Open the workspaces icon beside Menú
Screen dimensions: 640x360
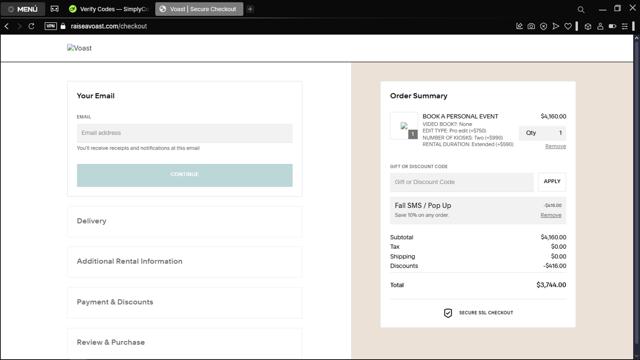[54, 9]
